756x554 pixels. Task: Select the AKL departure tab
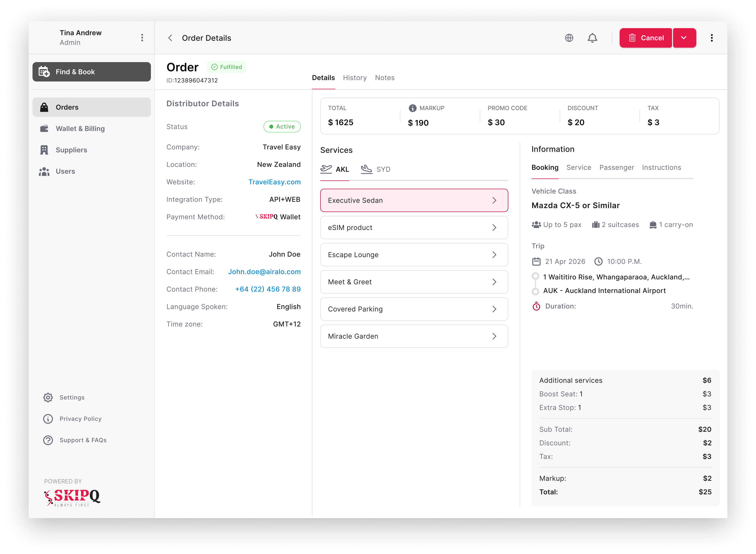334,169
